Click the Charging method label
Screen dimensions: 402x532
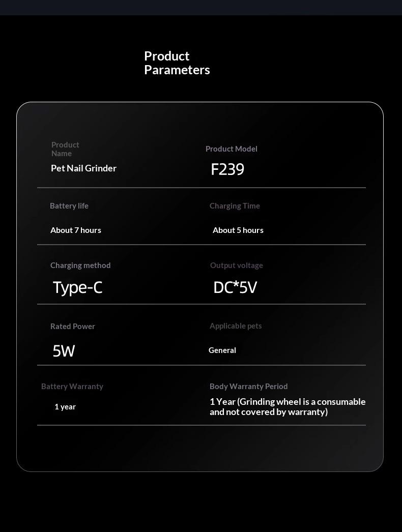click(x=80, y=265)
